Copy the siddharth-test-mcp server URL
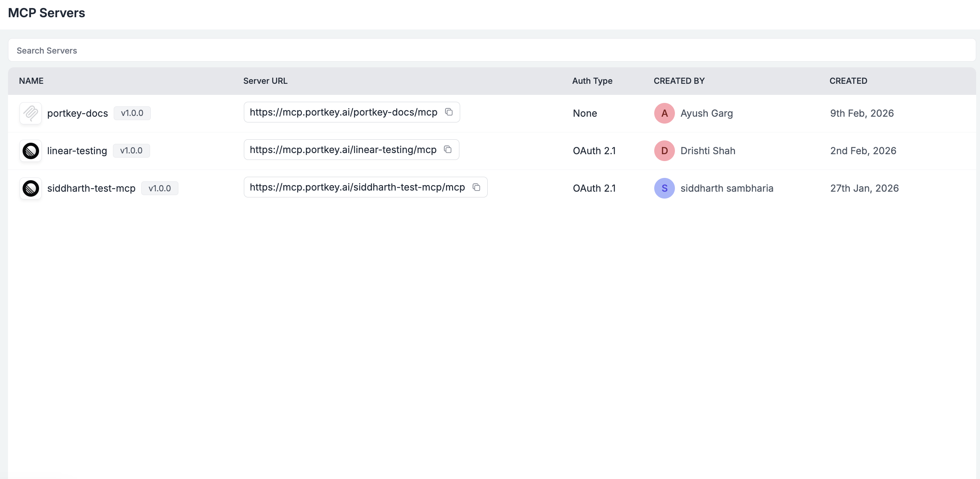 pos(476,187)
